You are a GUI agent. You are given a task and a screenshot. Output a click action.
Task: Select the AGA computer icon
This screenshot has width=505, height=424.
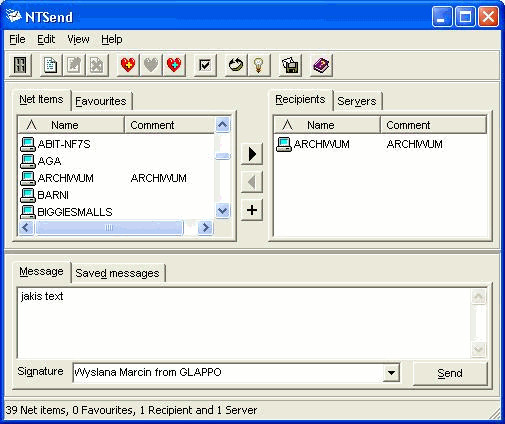[x=28, y=161]
